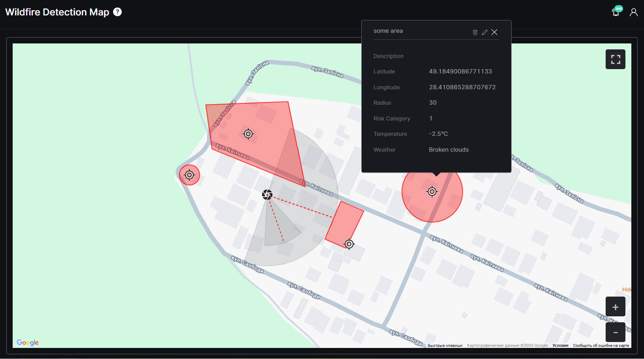Open the notifications bell icon

point(616,12)
